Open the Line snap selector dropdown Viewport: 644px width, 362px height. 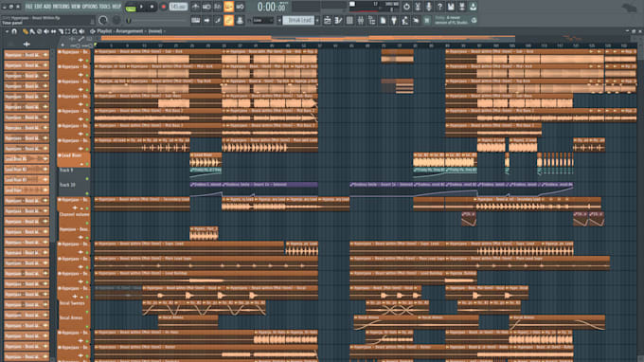coord(263,20)
